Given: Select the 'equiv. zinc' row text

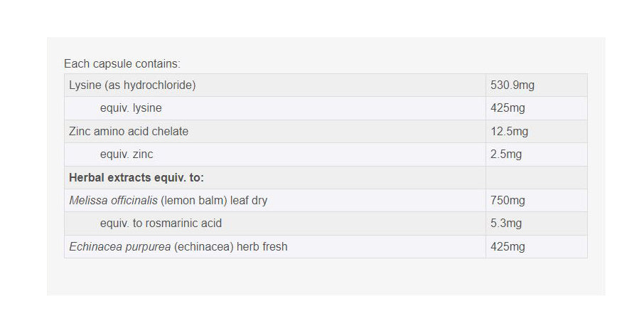Looking at the screenshot, I should (x=127, y=154).
